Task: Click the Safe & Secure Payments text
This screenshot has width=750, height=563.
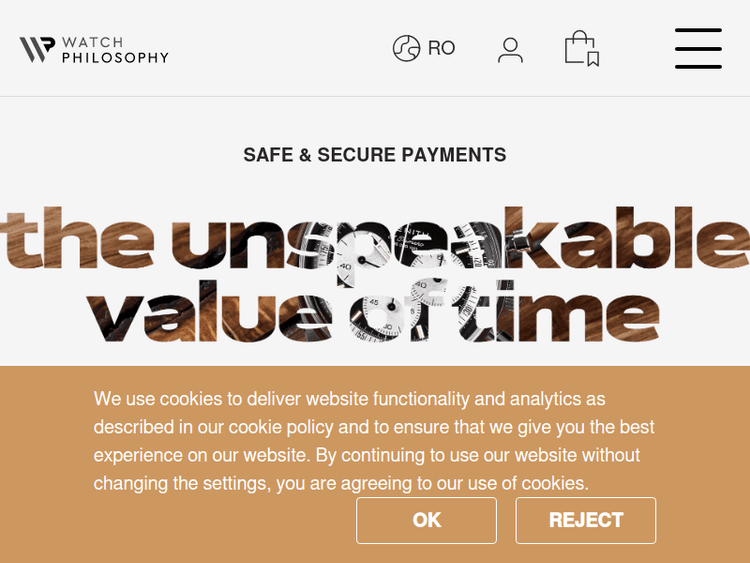Action: point(374,155)
